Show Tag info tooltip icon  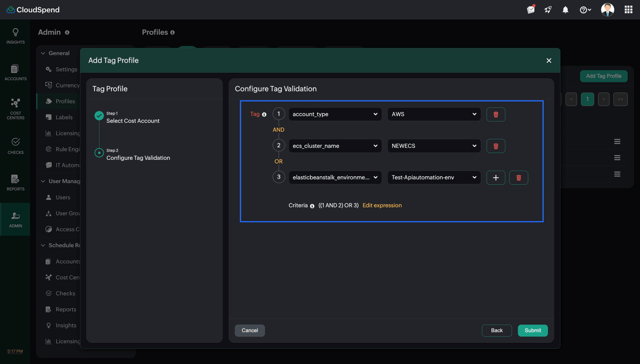[x=264, y=115]
